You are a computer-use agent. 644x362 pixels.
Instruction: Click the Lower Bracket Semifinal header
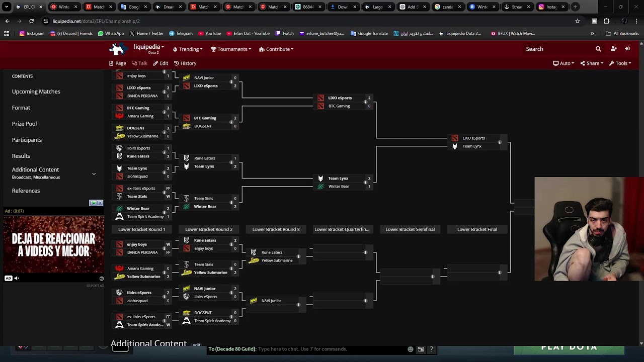tap(410, 229)
